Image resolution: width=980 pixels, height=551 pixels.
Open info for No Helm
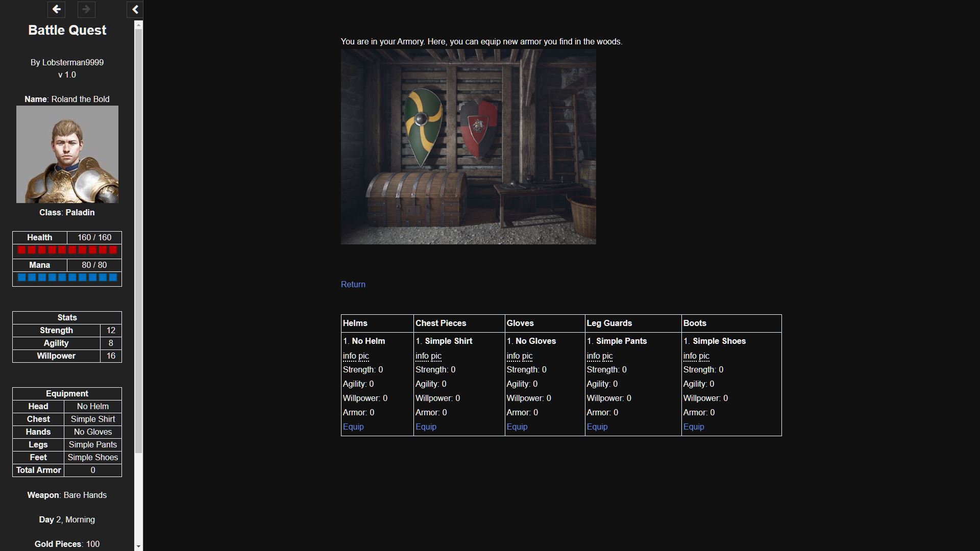[349, 356]
